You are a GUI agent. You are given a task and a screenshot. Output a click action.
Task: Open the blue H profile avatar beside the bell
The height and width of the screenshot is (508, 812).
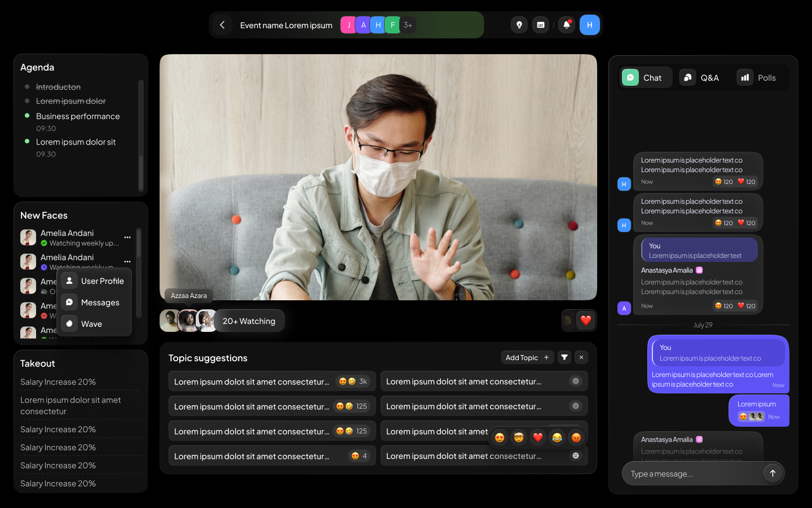point(590,25)
